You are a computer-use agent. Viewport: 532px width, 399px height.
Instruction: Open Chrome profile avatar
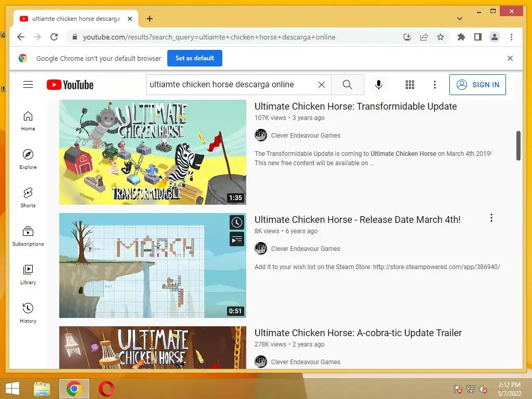(495, 37)
